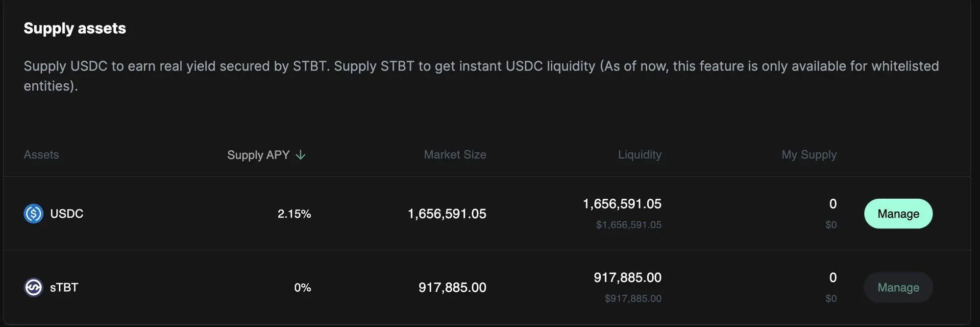Image resolution: width=980 pixels, height=327 pixels.
Task: Click the sTBT token icon
Action: pyautogui.click(x=33, y=287)
